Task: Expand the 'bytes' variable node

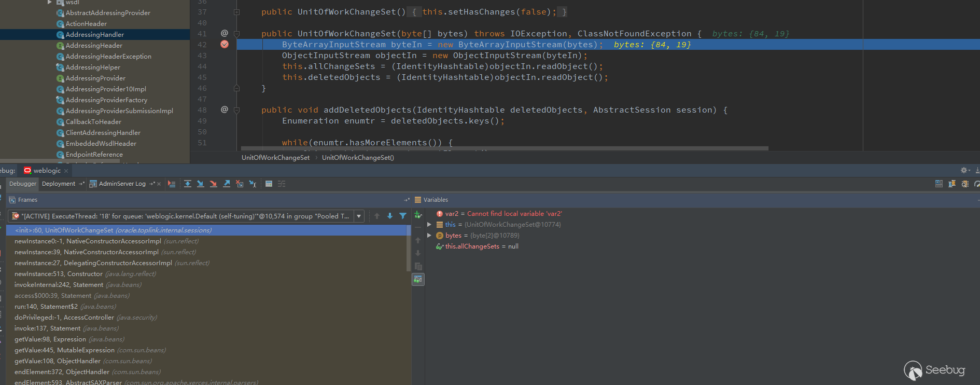Action: [429, 236]
